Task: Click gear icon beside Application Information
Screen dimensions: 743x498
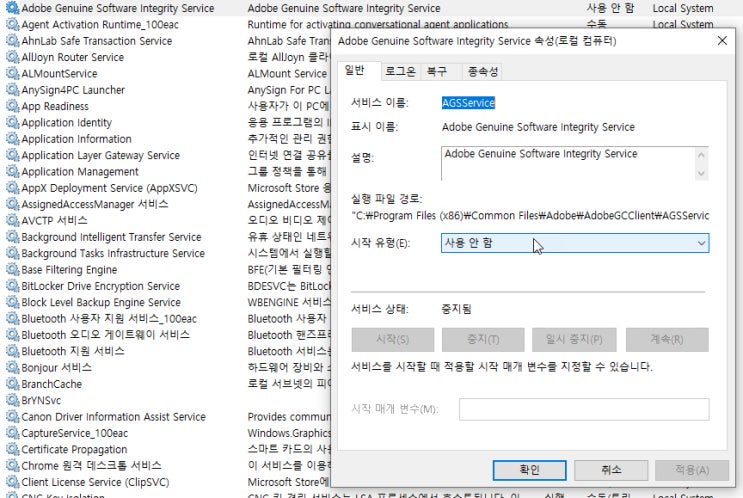Action: click(x=12, y=139)
